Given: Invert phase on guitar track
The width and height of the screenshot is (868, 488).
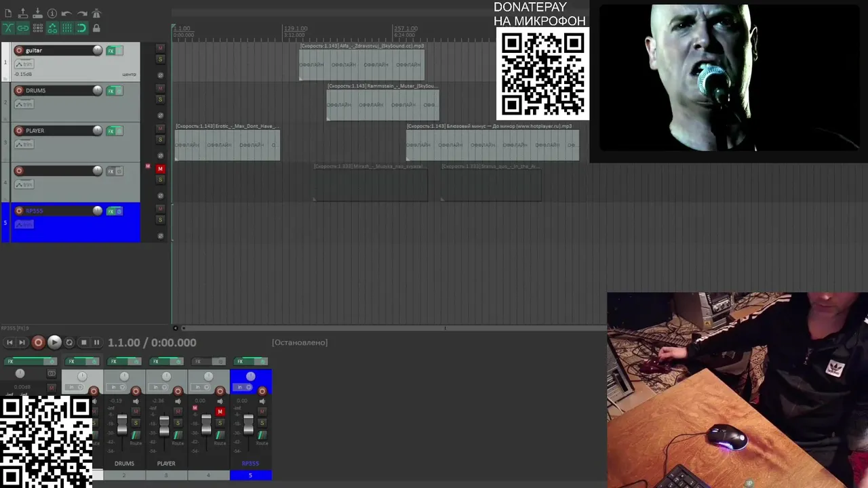Looking at the screenshot, I should coord(161,75).
